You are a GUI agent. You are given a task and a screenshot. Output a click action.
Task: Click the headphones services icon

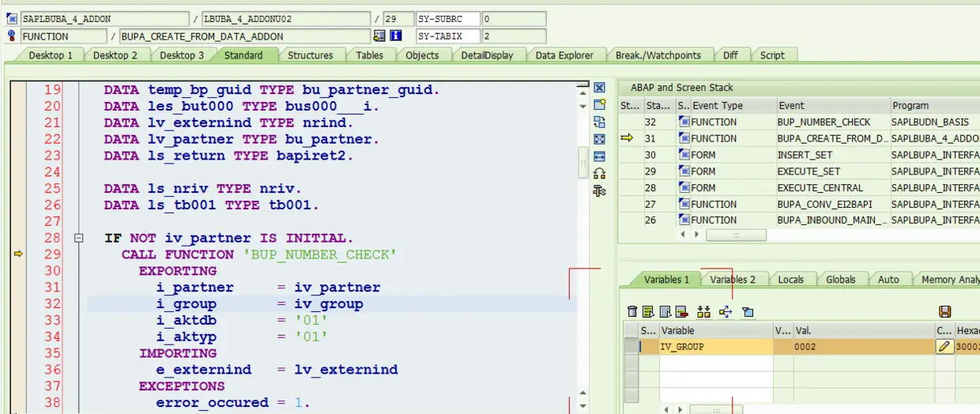(599, 174)
